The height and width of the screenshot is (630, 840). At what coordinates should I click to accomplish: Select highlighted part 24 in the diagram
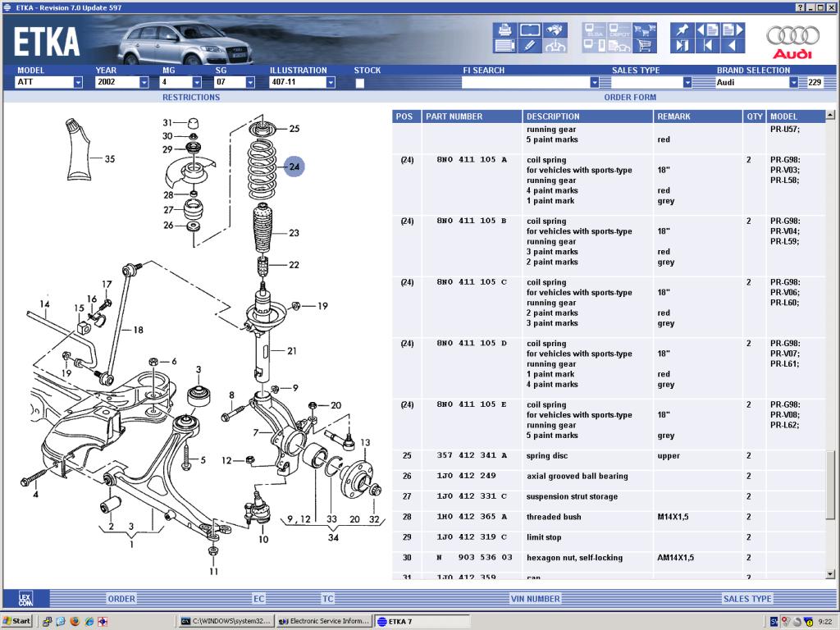click(x=294, y=167)
